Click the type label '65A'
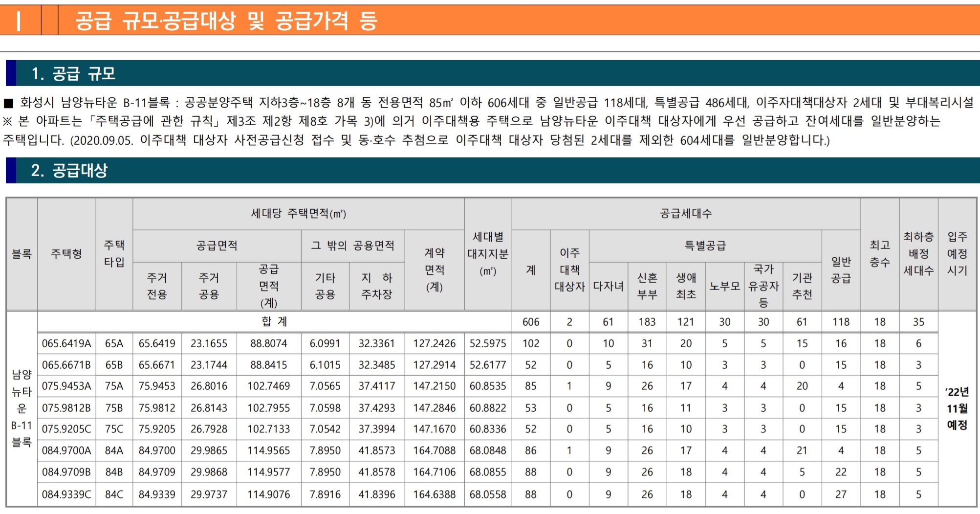 tap(114, 344)
